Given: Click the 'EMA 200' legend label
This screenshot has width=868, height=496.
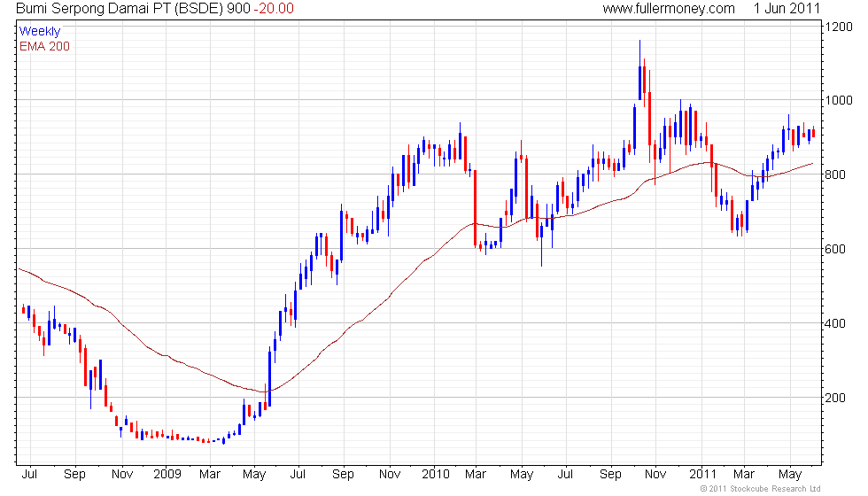Looking at the screenshot, I should pyautogui.click(x=45, y=46).
